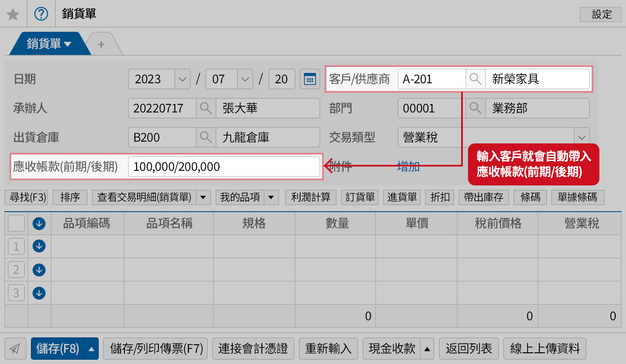The height and width of the screenshot is (364, 626).
Task: Click the 應收帳款(前期/後期) input field
Action: point(224,167)
